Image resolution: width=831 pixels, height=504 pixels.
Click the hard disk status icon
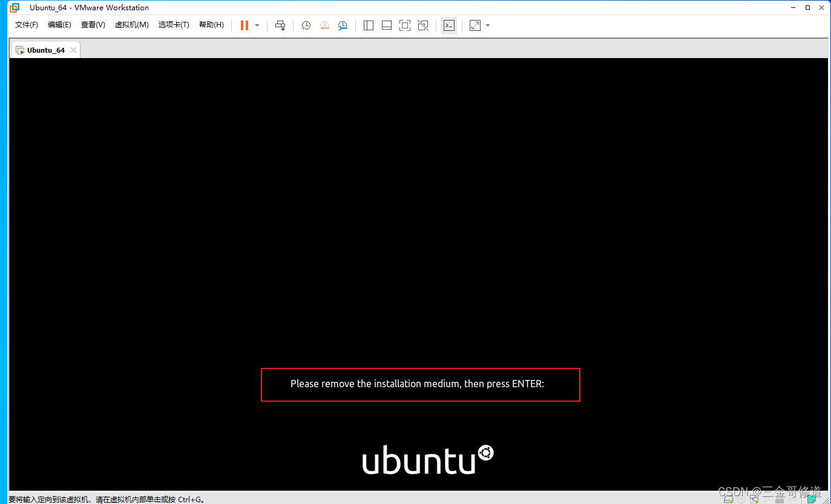[728, 499]
